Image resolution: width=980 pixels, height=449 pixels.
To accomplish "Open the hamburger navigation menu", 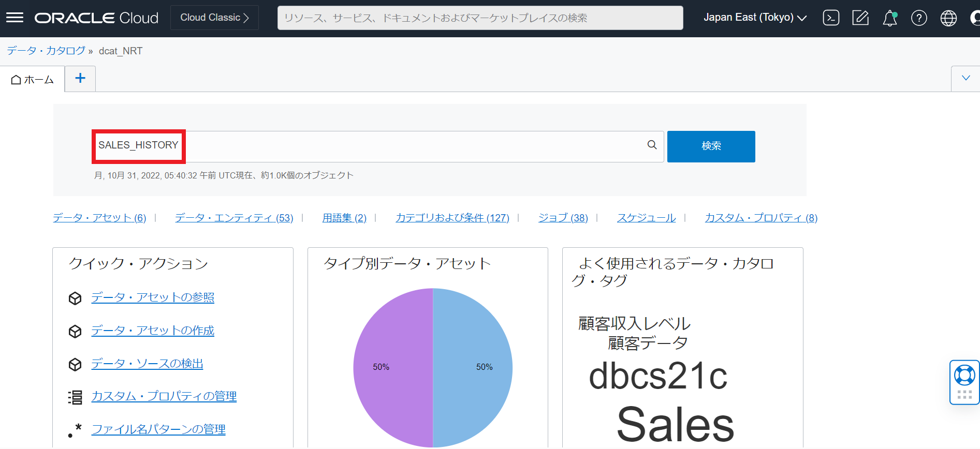I will tap(14, 18).
